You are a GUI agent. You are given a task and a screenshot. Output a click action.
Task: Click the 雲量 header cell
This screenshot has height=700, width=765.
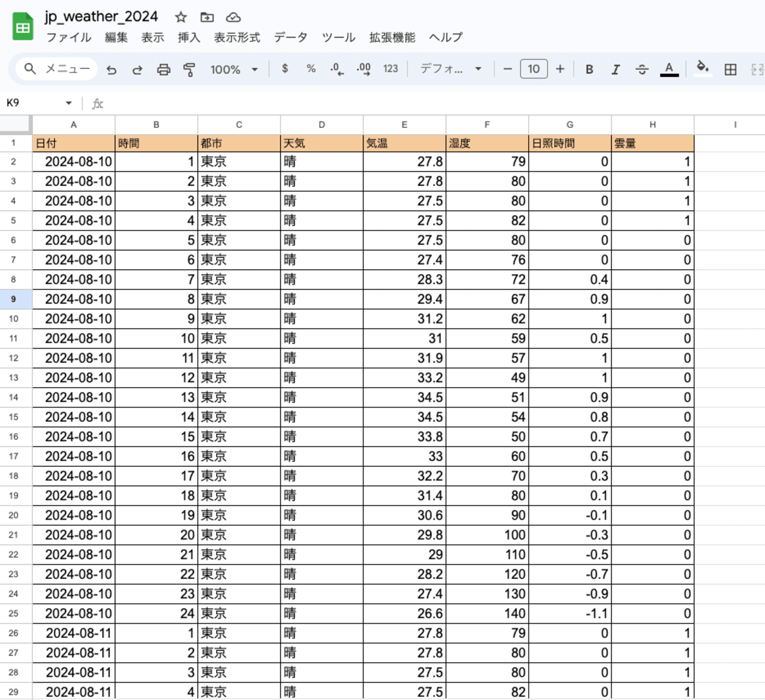(653, 143)
